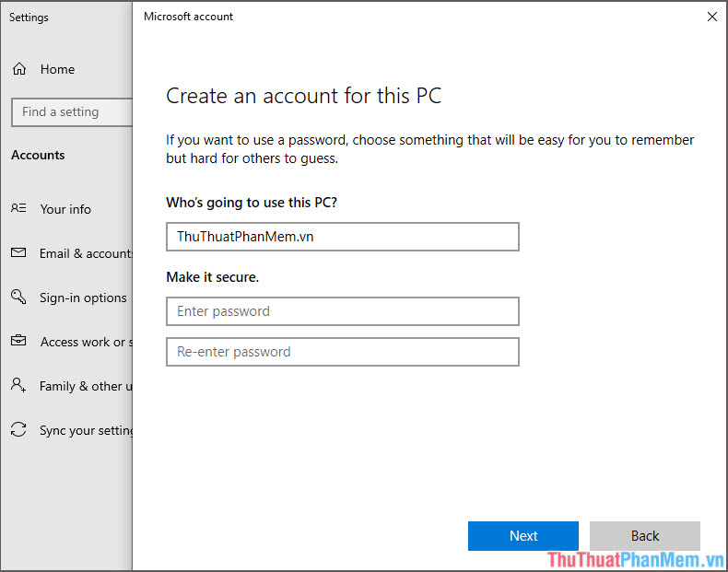Click the Accounts heading in sidebar
This screenshot has width=728, height=572.
point(38,155)
